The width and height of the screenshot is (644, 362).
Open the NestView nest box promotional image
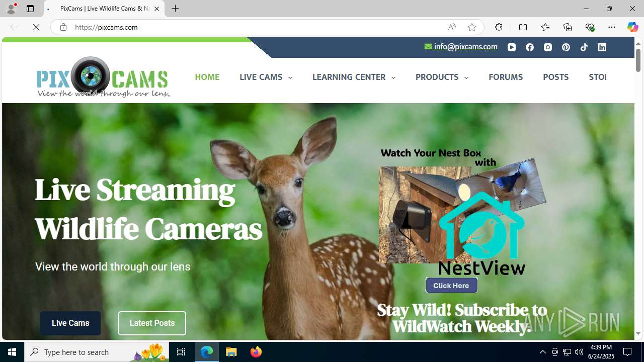[x=462, y=211]
